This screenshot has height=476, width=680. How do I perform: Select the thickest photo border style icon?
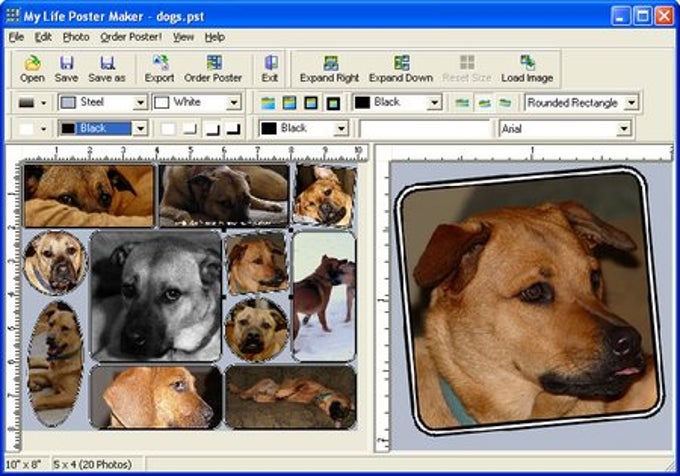333,103
